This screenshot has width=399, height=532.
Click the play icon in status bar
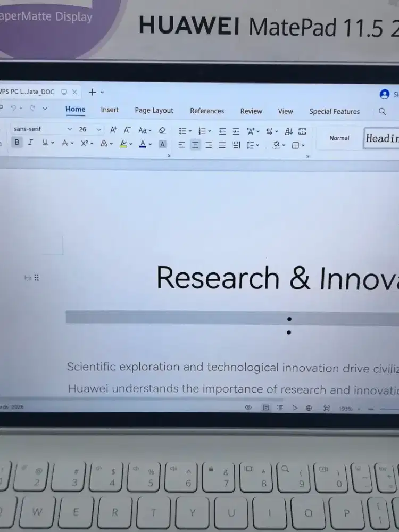click(x=295, y=408)
